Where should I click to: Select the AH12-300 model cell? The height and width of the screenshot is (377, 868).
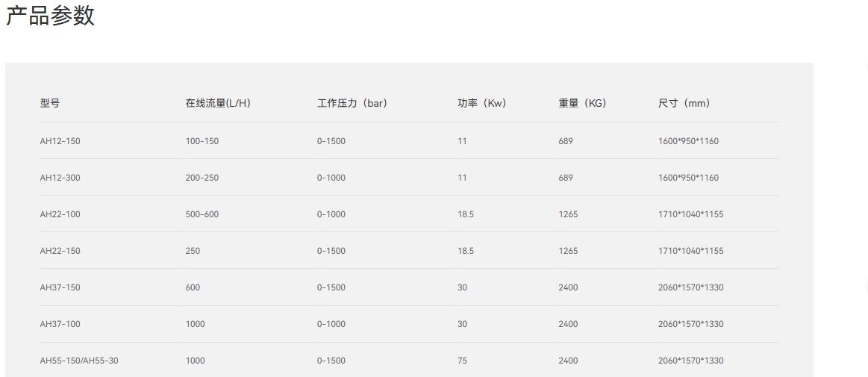point(60,178)
